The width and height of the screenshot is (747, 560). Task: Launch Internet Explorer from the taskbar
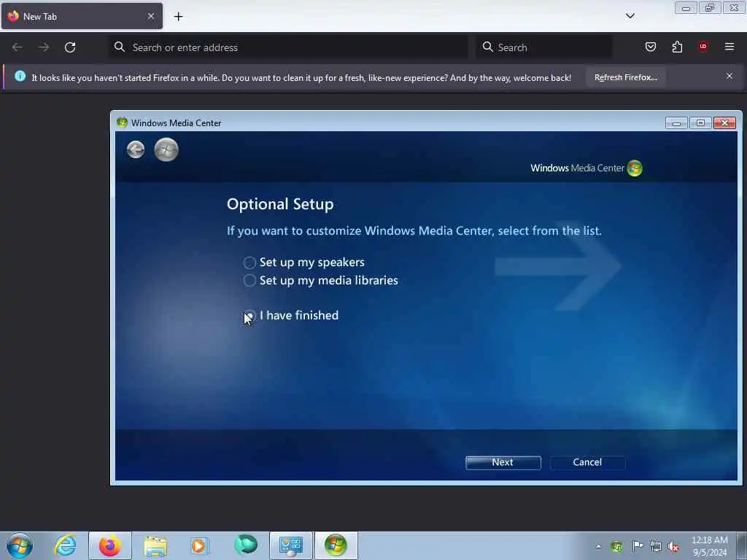tap(65, 545)
